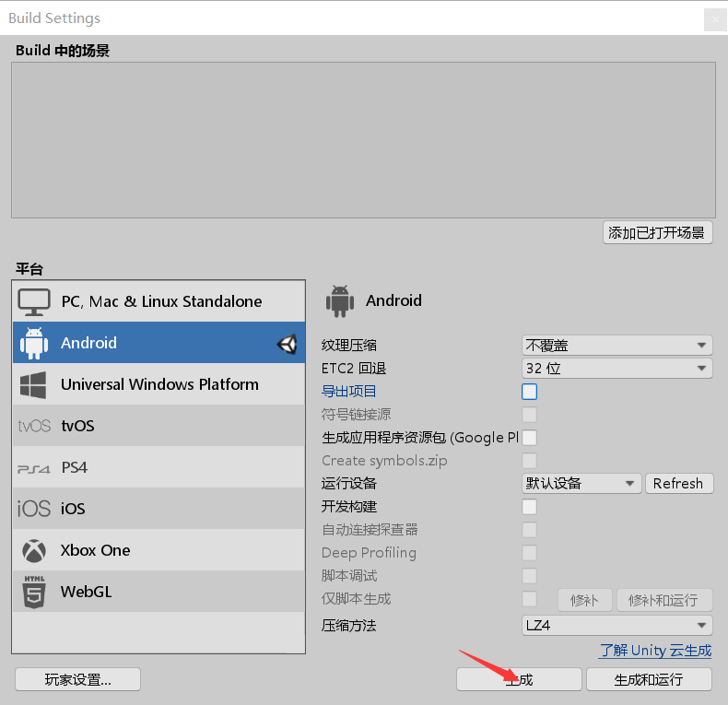Click the HTML5 WebGL icon

(34, 592)
